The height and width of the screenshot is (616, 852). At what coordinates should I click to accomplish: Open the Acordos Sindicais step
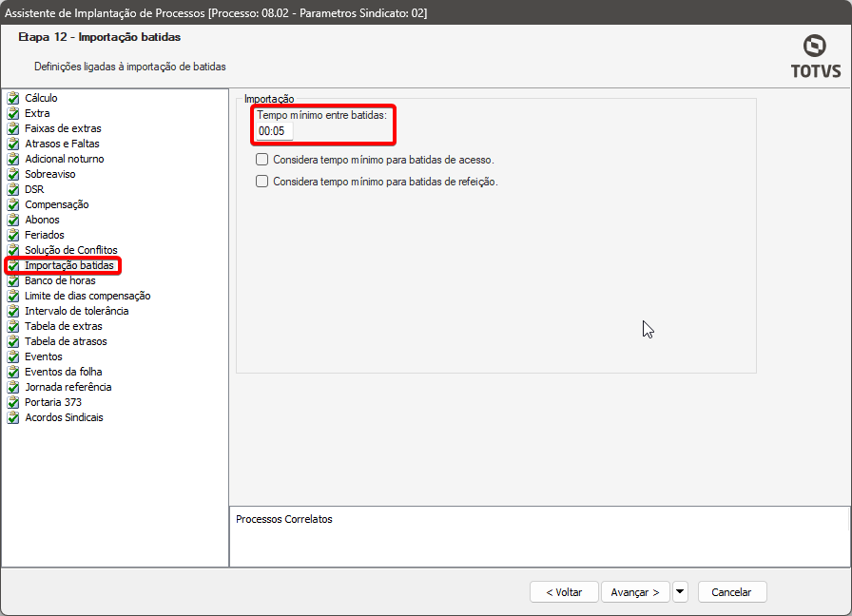[64, 417]
